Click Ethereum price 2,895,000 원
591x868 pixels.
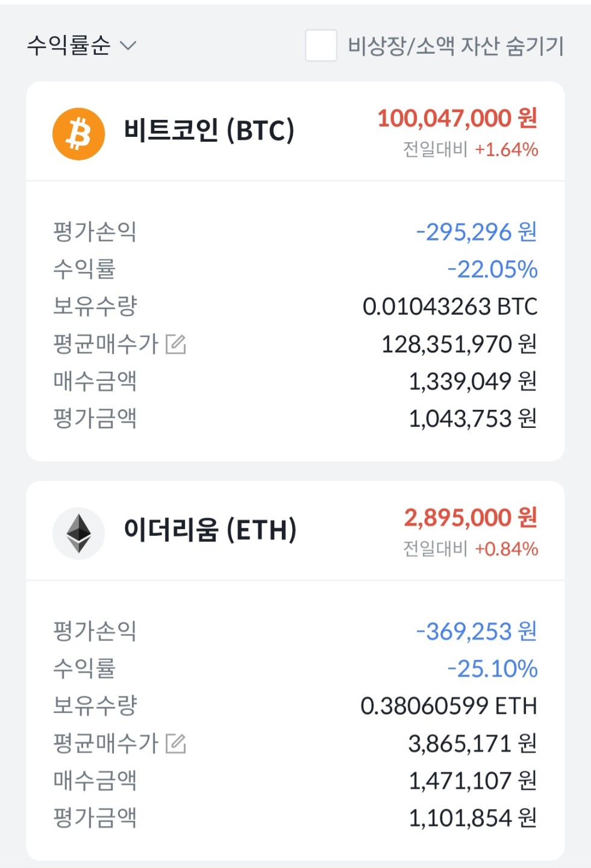[x=470, y=518]
